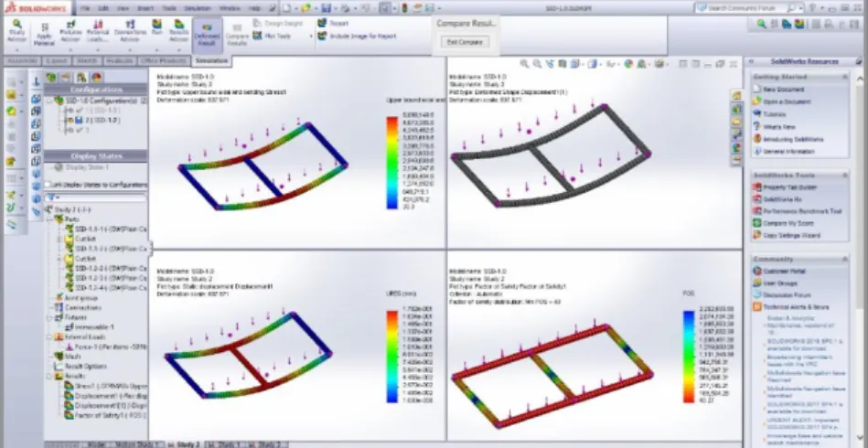Open the Help menu
This screenshot has height=448, width=868.
point(254,8)
